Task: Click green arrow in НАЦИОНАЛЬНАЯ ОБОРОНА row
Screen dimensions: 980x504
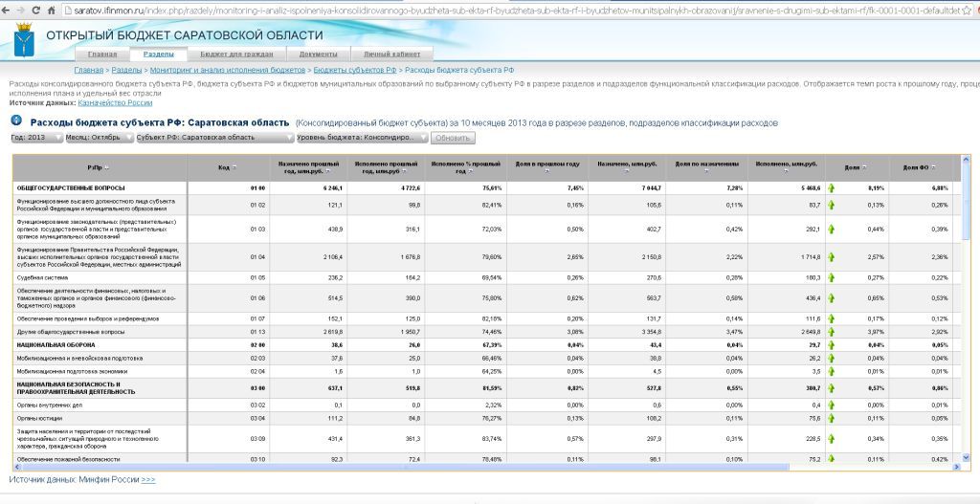Action: point(832,344)
